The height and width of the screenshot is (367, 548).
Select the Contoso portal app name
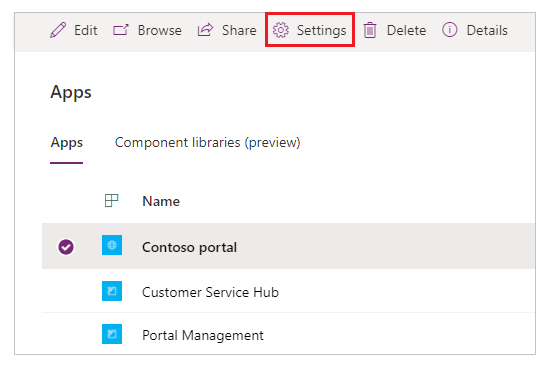(x=189, y=247)
